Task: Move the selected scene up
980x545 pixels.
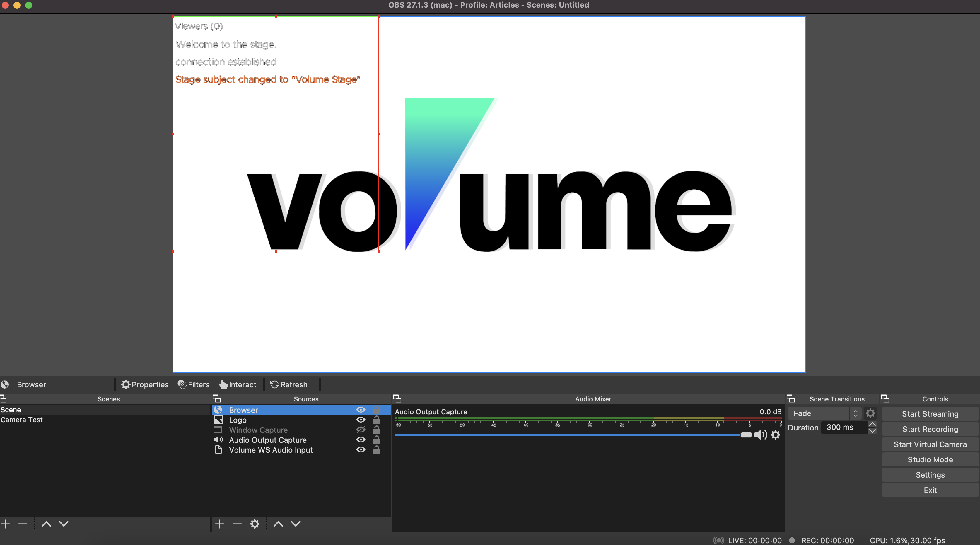Action: pyautogui.click(x=46, y=524)
